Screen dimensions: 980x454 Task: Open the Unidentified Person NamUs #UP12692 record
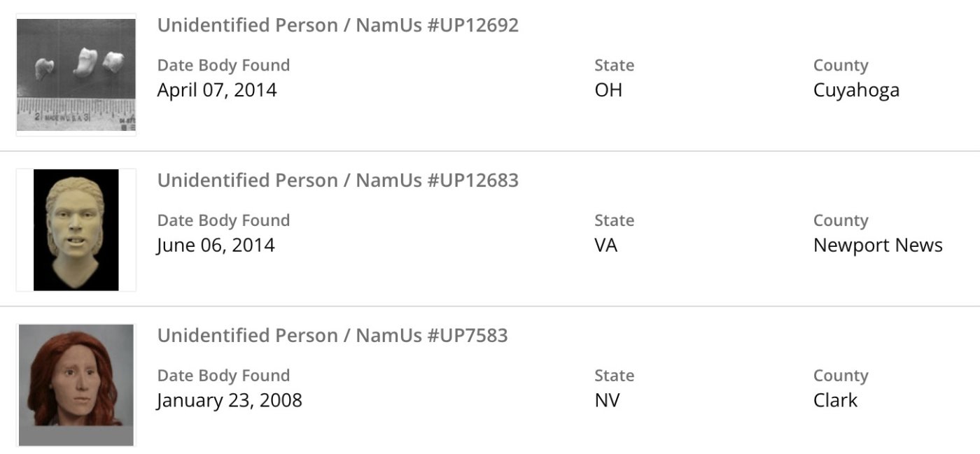click(x=337, y=26)
